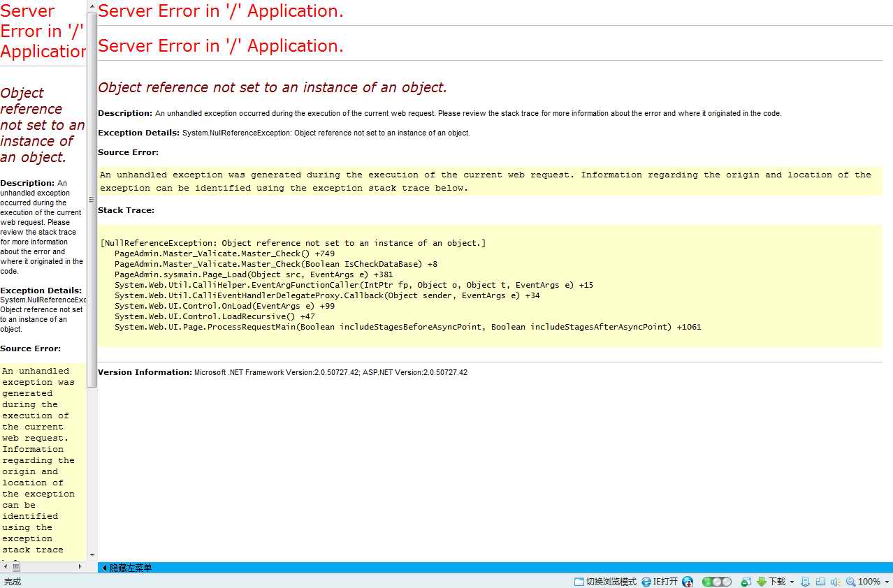This screenshot has height=588, width=893.
Task: Click the green download arrow icon
Action: tap(762, 582)
